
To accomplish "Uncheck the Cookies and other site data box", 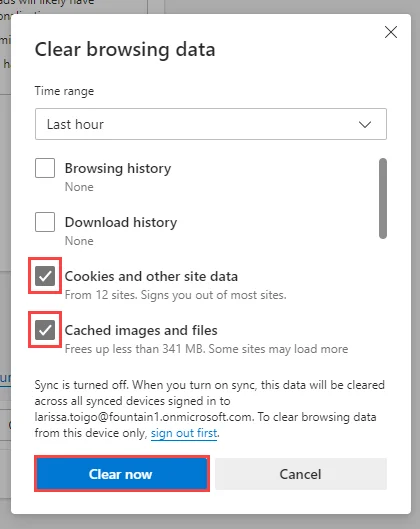I will [x=45, y=276].
